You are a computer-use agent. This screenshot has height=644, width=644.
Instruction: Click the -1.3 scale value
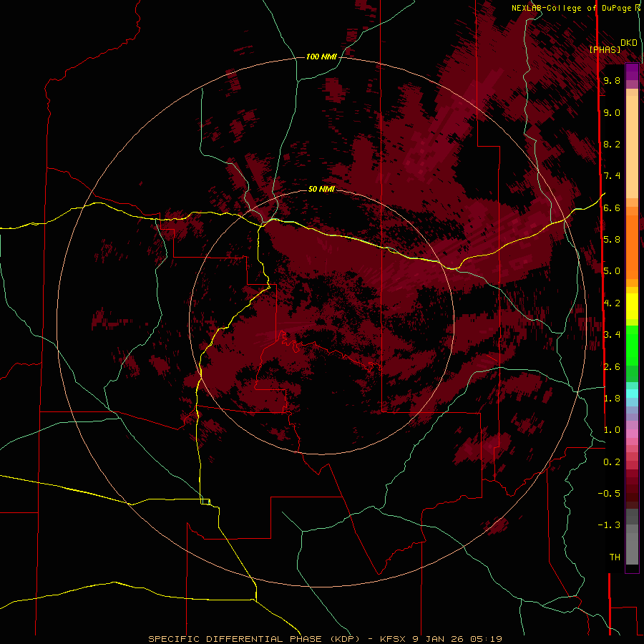pos(609,525)
